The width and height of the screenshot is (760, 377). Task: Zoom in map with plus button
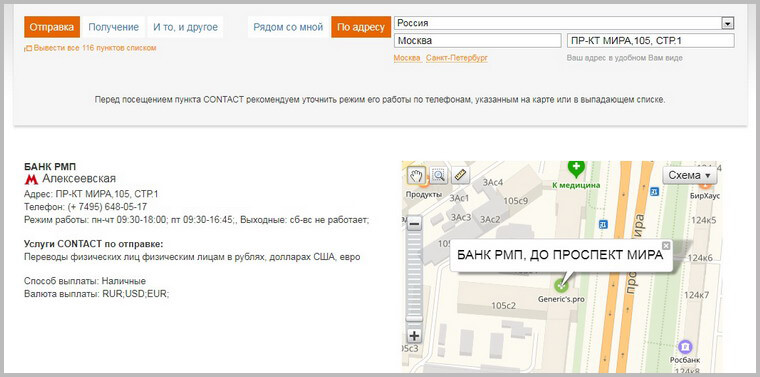point(414,335)
